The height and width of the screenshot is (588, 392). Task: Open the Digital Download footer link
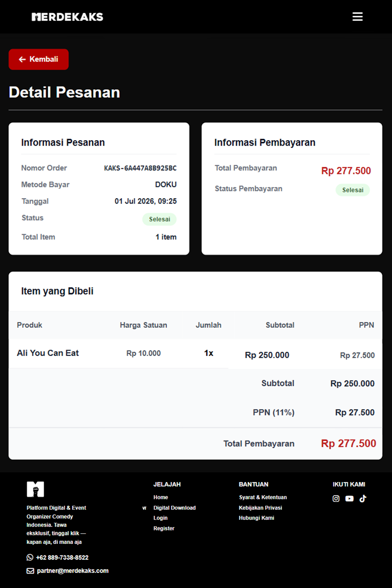[174, 508]
